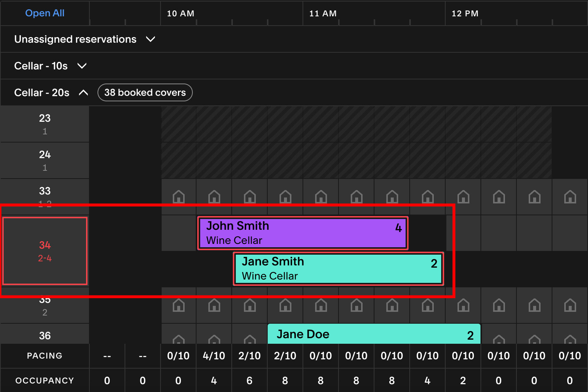Screen dimensions: 588x392
Task: Select table 34 row label
Action: [x=45, y=251]
